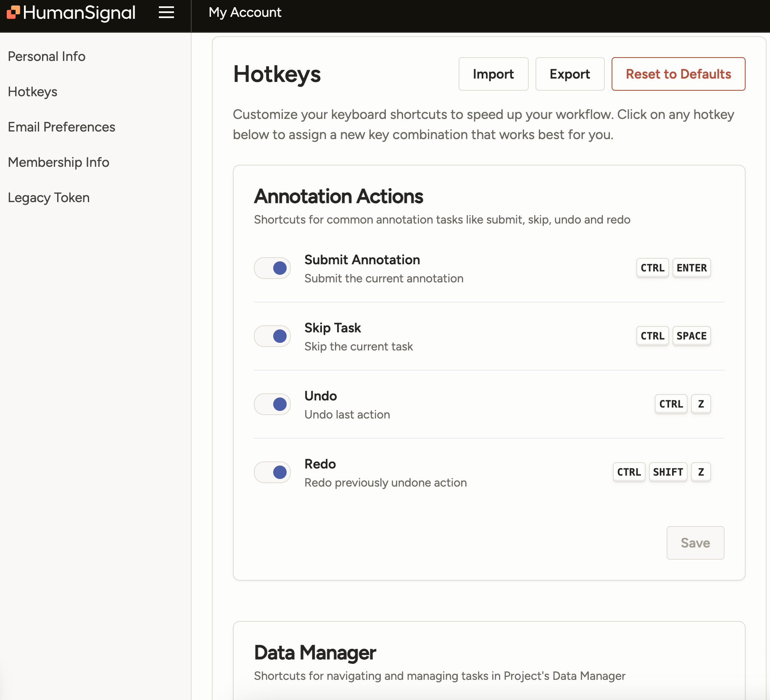
Task: Navigate to Legacy Token
Action: pos(49,197)
